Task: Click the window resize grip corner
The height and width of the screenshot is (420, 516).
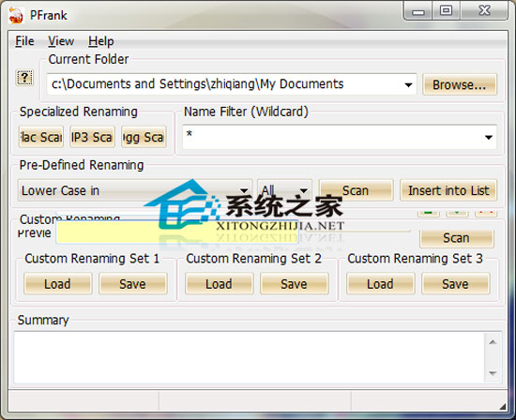Action: point(503,407)
